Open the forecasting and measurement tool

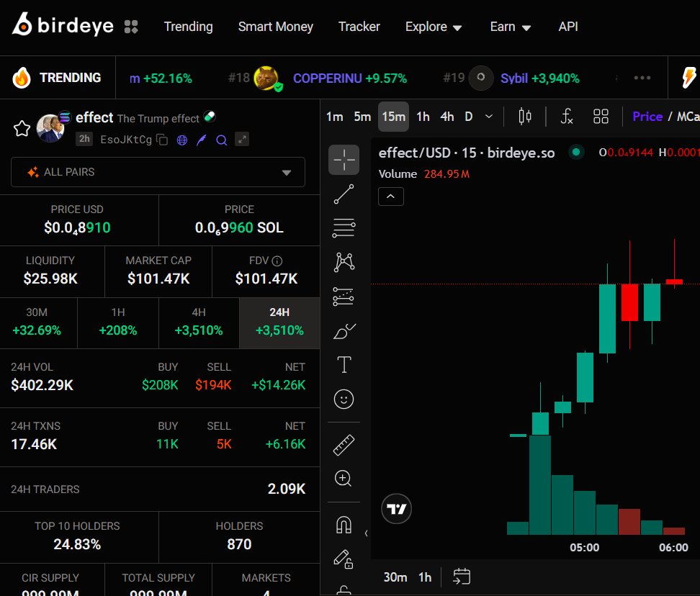(x=344, y=297)
